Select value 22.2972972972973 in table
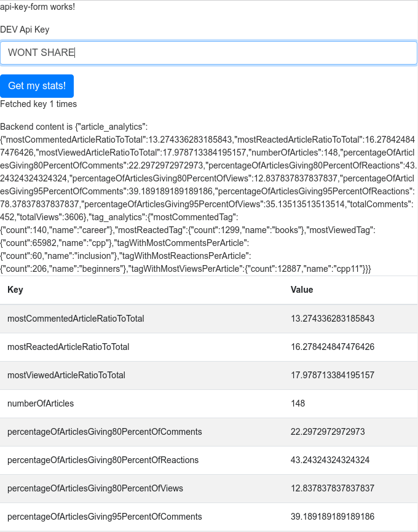 [x=328, y=432]
